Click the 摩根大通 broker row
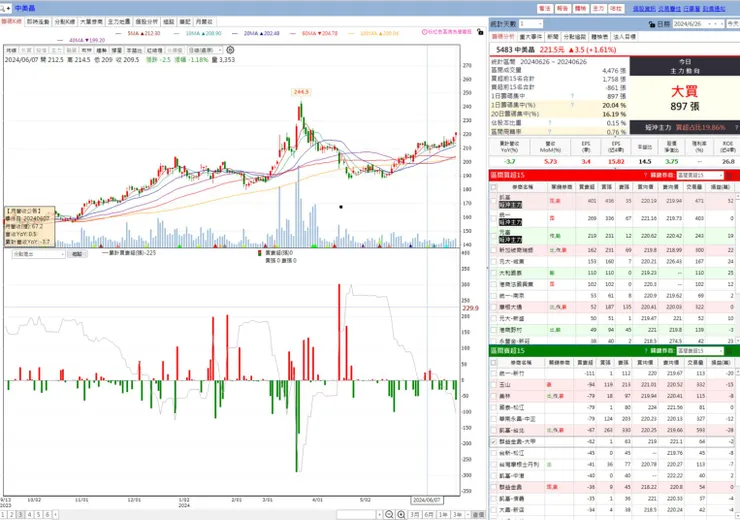740x520 pixels. pos(612,307)
